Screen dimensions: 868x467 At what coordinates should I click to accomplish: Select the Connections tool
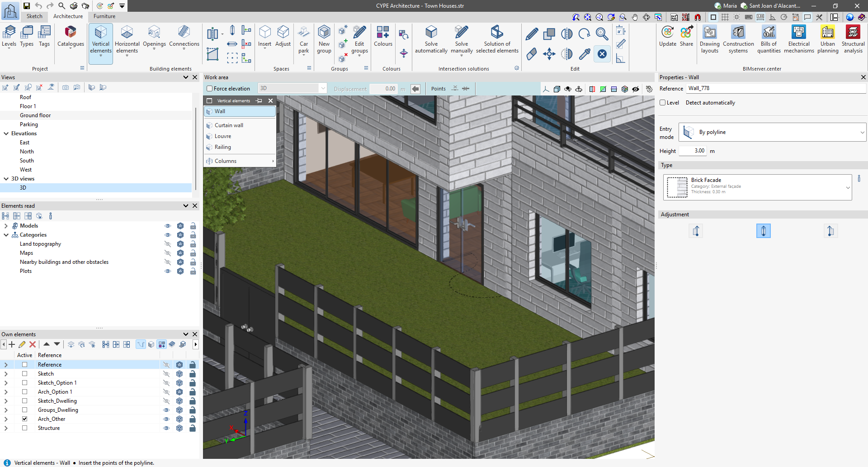click(x=184, y=37)
